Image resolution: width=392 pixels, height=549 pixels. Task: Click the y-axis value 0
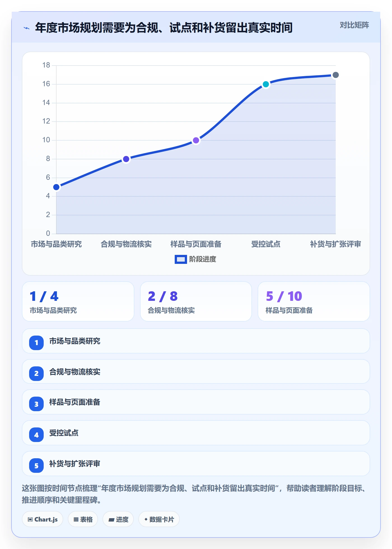(x=48, y=233)
